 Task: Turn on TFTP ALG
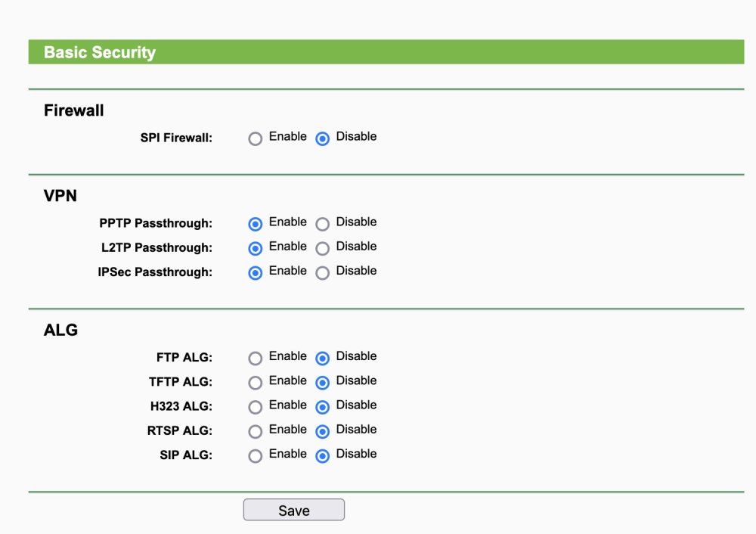256,383
